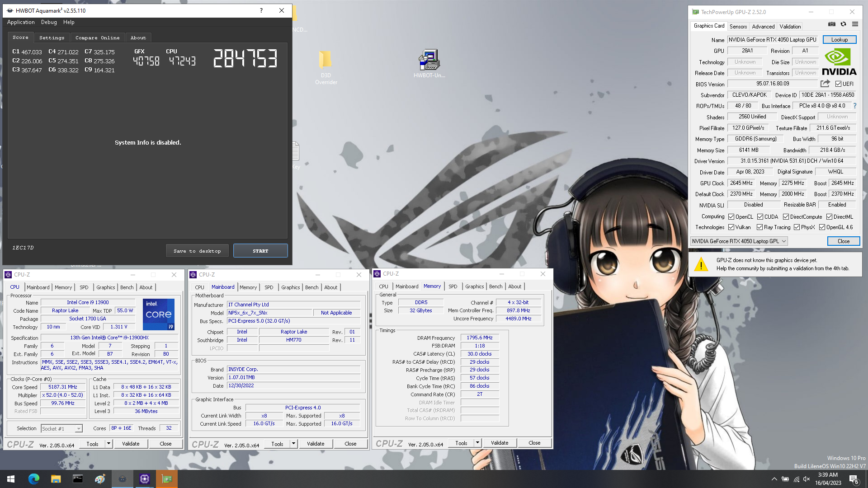
Task: Toggle the PhysX checkbox
Action: pyautogui.click(x=797, y=227)
